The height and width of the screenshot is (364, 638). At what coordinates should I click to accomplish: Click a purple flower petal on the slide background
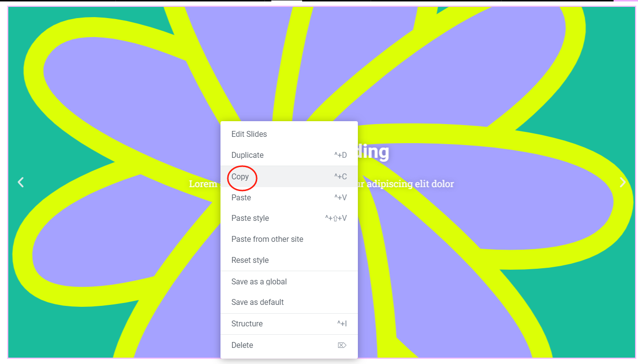(x=538, y=195)
